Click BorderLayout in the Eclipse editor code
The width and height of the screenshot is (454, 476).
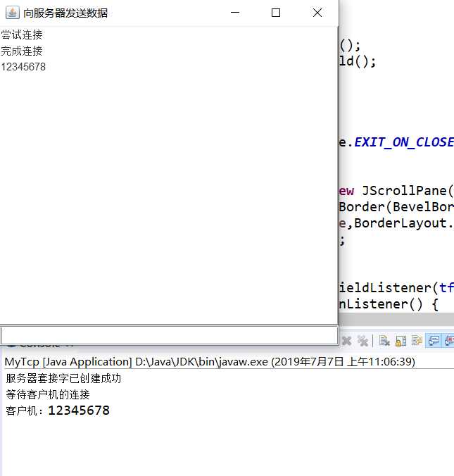401,223
